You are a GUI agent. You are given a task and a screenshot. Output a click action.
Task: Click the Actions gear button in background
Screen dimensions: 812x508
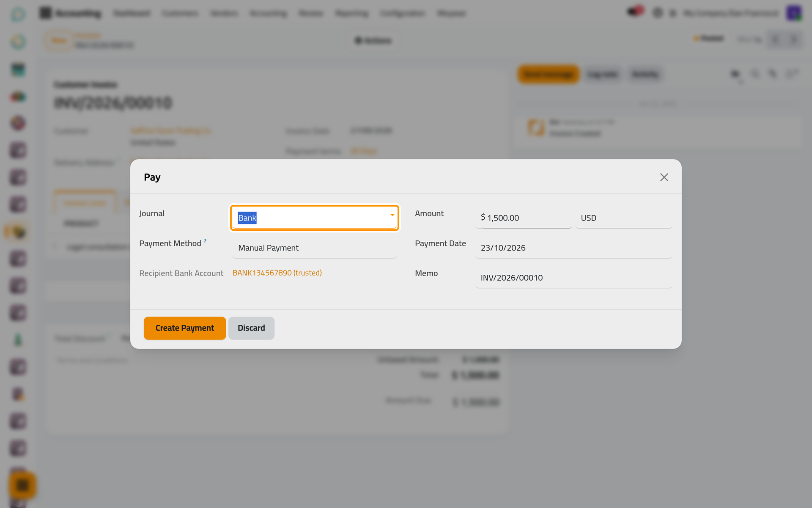[373, 41]
